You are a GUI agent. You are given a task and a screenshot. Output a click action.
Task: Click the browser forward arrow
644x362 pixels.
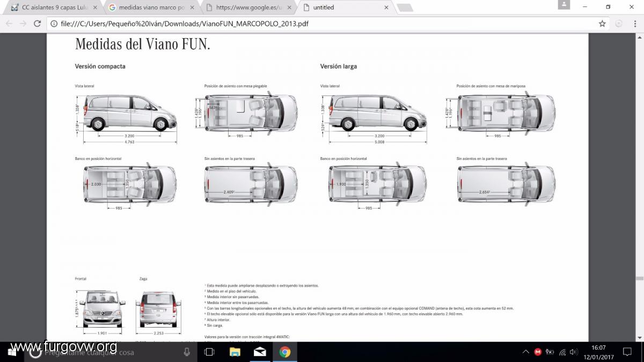tap(23, 24)
